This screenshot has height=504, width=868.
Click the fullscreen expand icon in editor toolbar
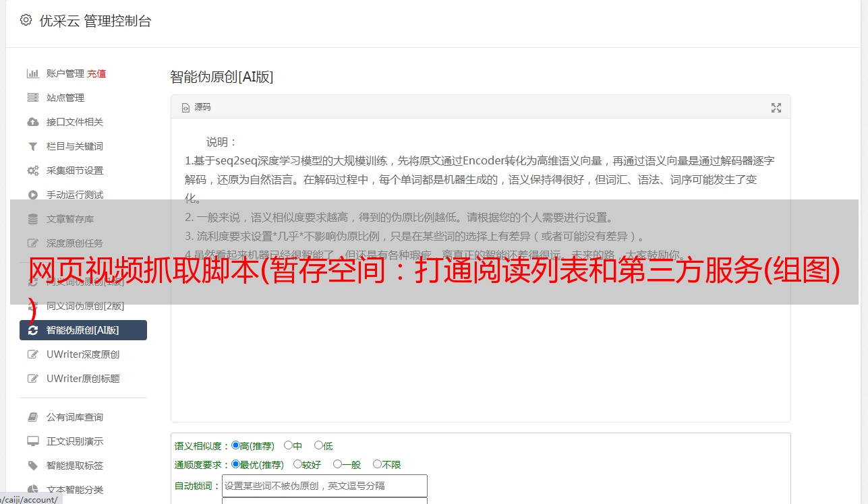(776, 108)
